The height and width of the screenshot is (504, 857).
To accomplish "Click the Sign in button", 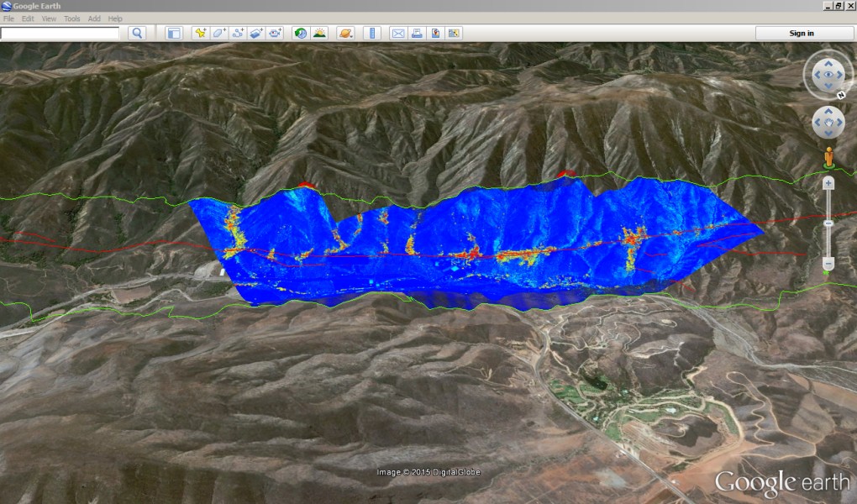I will 802,33.
